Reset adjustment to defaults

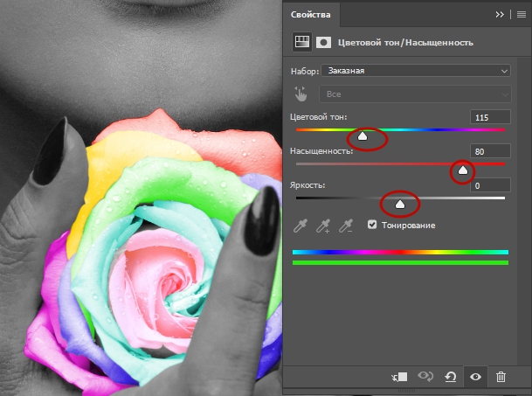(x=450, y=377)
